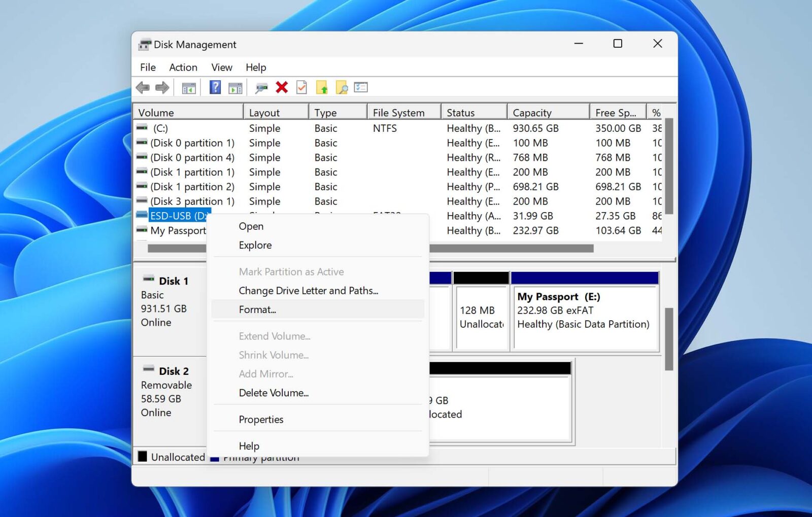Open the View menu
812x517 pixels.
coord(221,67)
